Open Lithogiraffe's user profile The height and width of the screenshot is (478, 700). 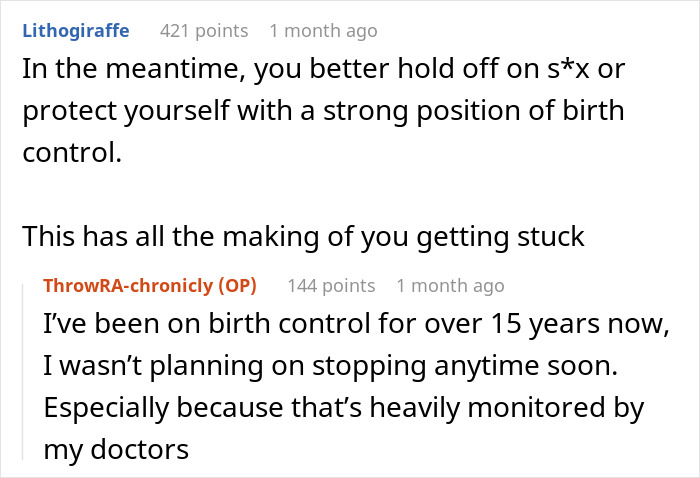click(x=76, y=31)
